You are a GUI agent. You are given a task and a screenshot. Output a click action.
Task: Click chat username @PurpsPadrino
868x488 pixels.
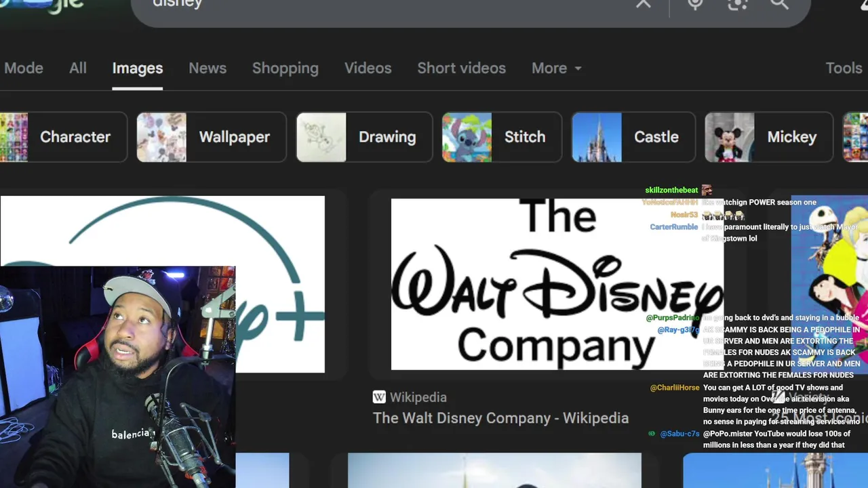[672, 318]
